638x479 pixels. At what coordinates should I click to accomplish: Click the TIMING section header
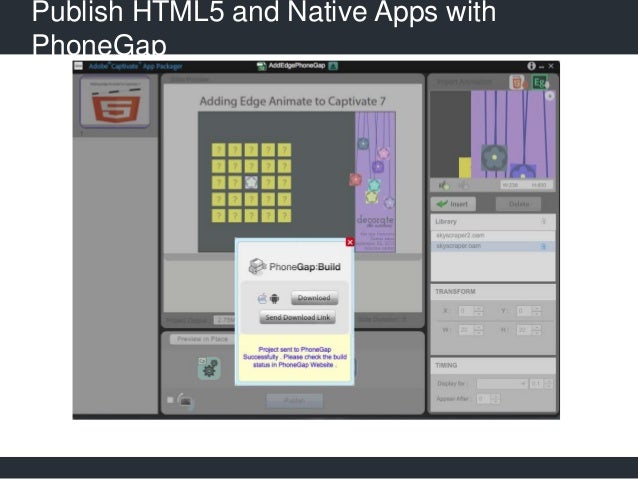[493, 365]
